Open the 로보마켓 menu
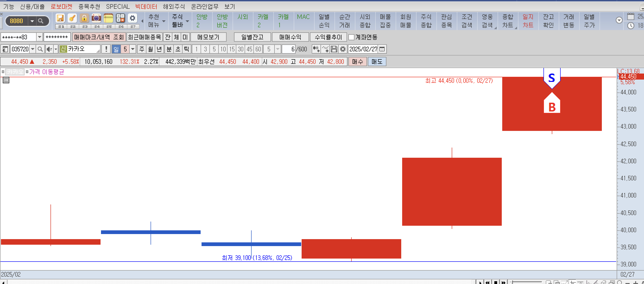Screen dimensions: 644x284 (x=61, y=6)
